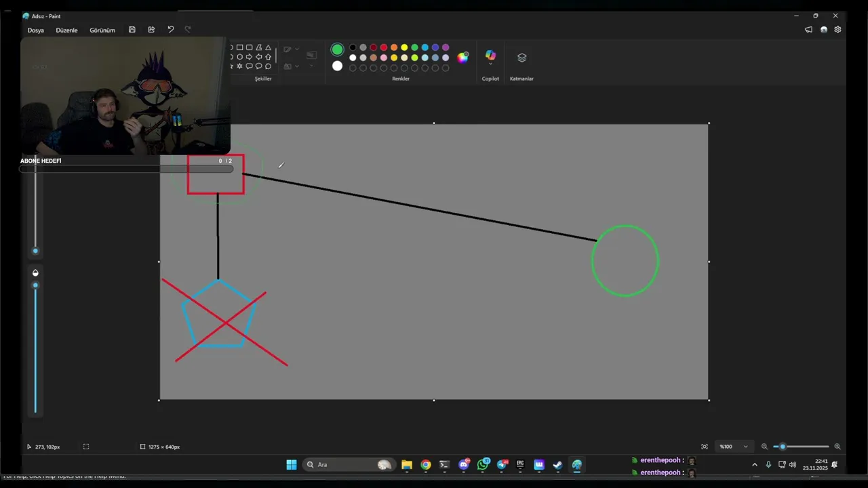This screenshot has width=868, height=488.
Task: Save the drawing with the disk icon
Action: pos(132,30)
